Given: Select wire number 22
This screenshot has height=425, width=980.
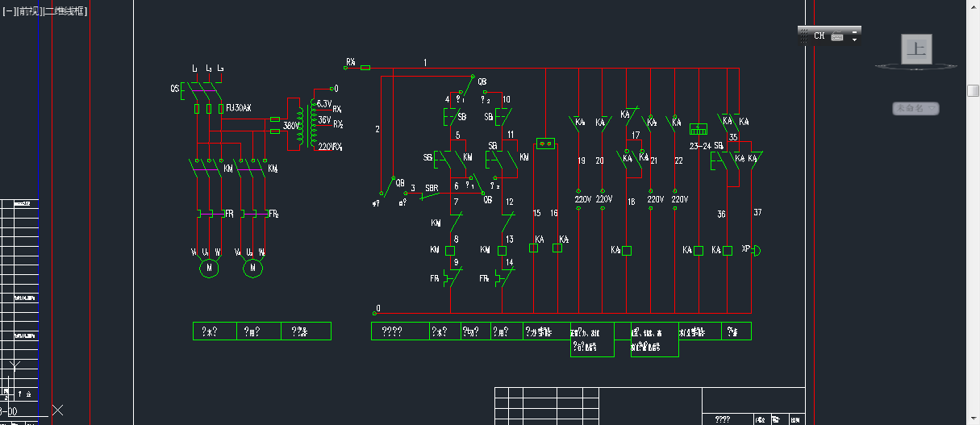Looking at the screenshot, I should pos(678,161).
